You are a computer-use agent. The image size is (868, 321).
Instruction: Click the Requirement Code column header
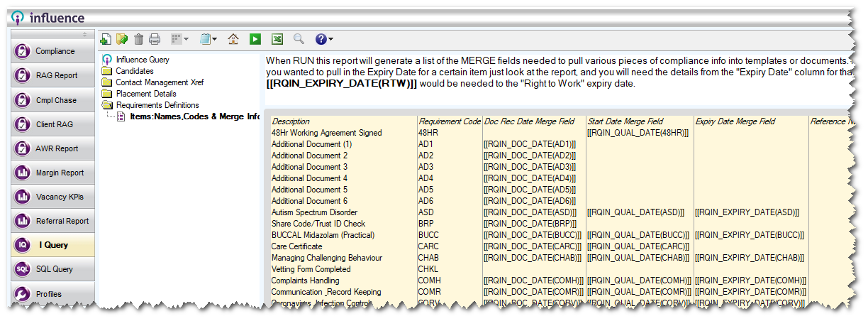450,121
